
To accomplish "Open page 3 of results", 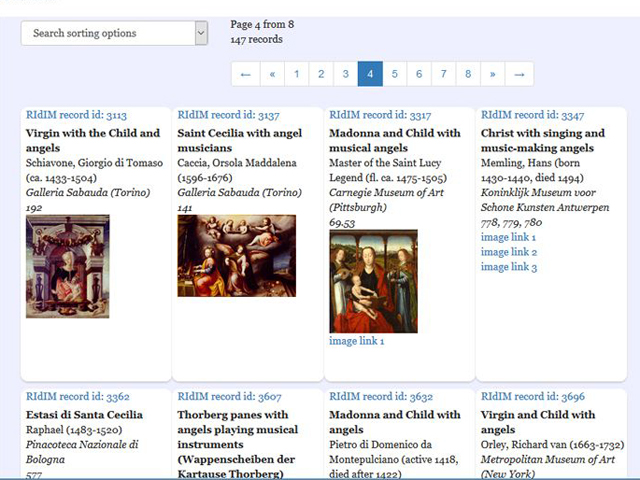I will (345, 74).
